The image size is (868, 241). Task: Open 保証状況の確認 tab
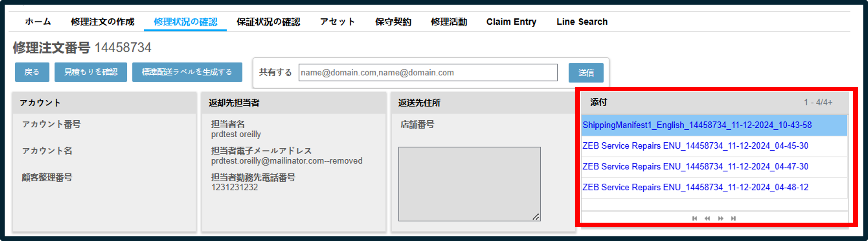268,22
